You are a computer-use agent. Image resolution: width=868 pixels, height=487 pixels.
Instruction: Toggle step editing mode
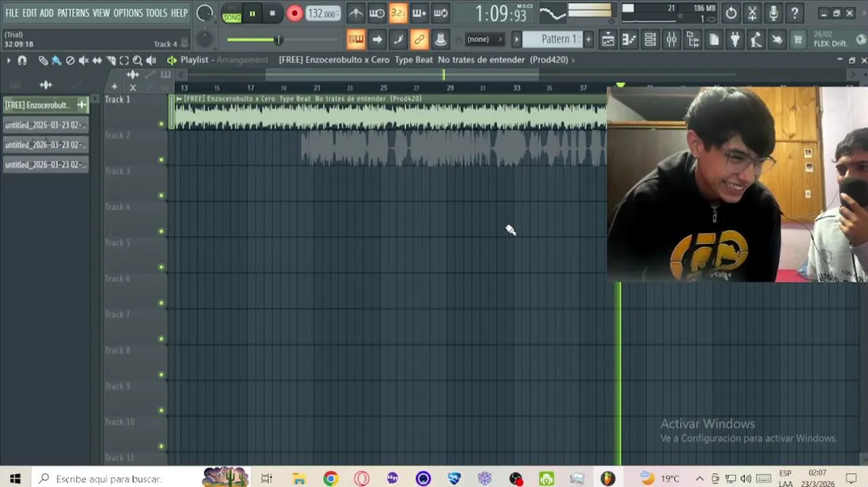(x=398, y=39)
